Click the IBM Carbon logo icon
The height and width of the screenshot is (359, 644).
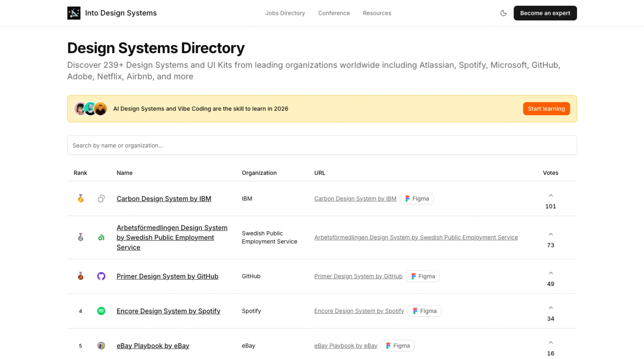101,198
